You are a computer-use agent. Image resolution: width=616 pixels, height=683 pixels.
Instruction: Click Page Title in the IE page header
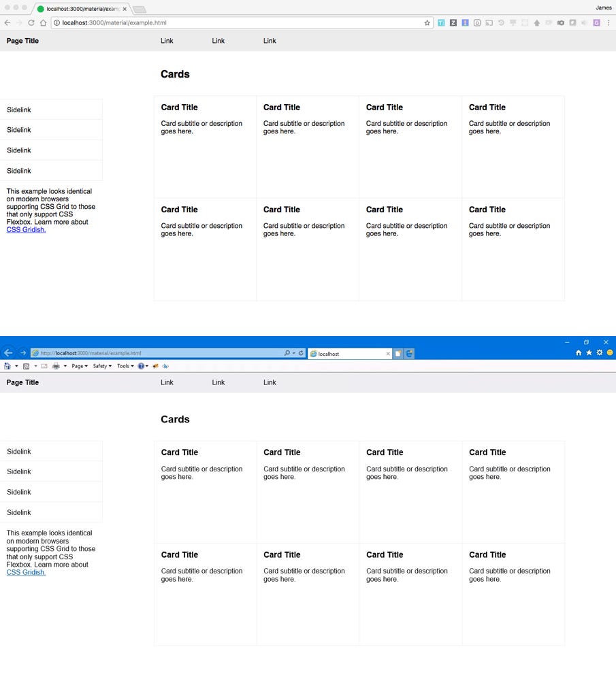click(x=22, y=382)
